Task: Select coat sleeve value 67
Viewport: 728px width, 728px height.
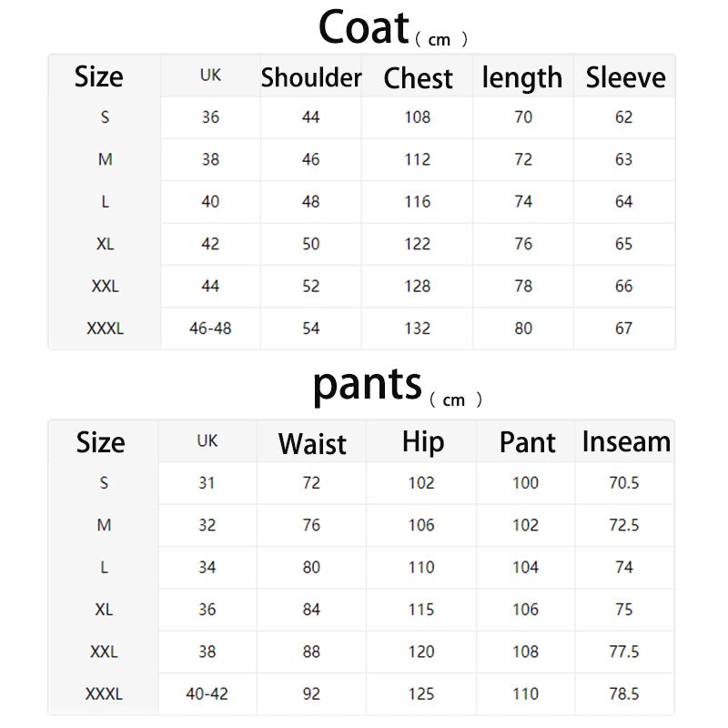Action: click(x=623, y=329)
